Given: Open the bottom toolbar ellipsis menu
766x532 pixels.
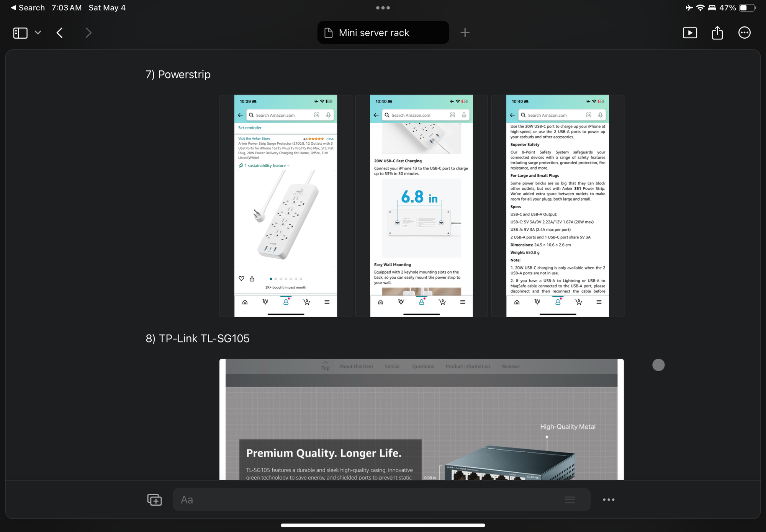Looking at the screenshot, I should 609,499.
